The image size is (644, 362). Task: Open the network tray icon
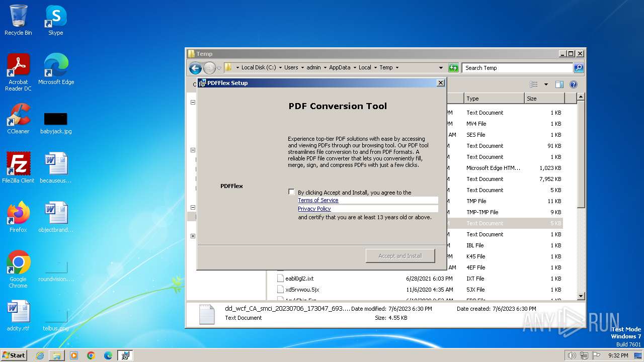(584, 355)
